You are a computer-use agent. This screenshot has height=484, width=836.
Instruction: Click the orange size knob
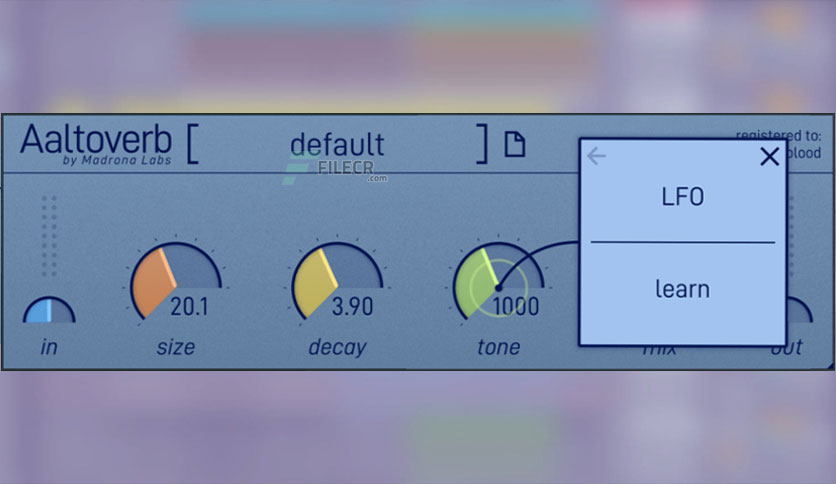coord(176,281)
